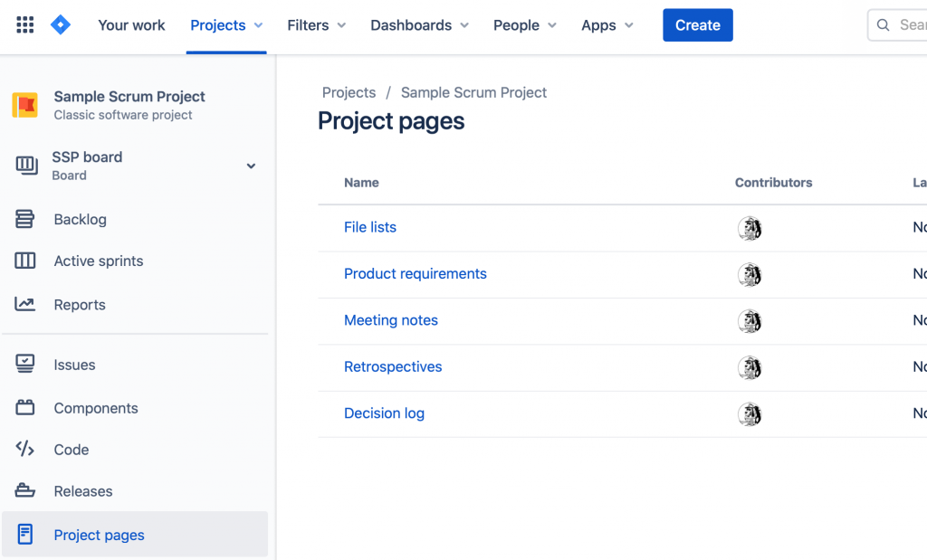
Task: Click Sample Scrum Project title in sidebar
Action: [129, 96]
